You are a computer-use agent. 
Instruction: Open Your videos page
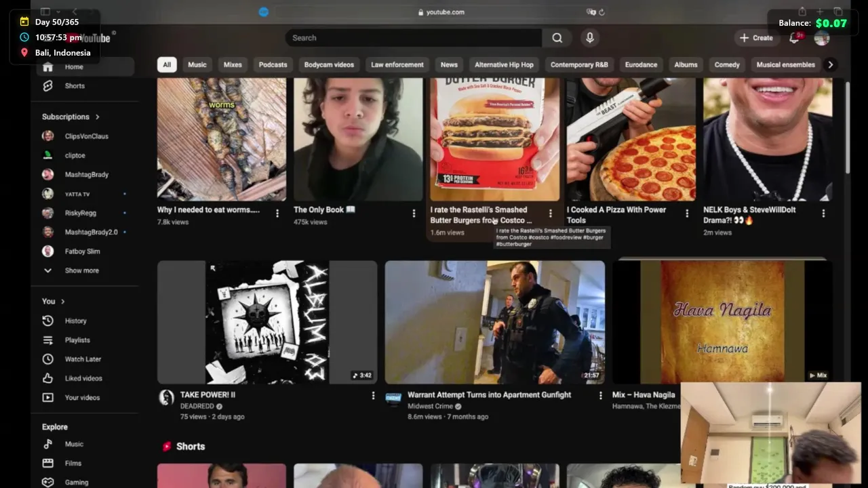point(85,397)
